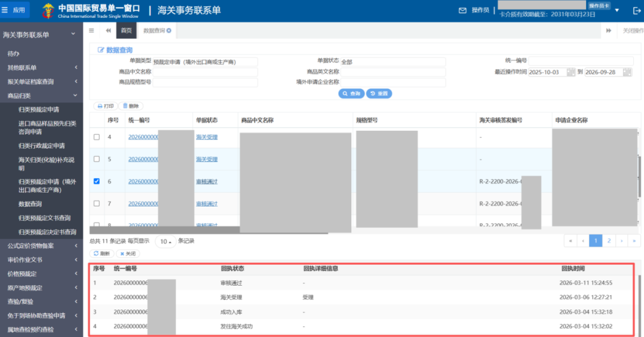
Task: Click the table horizontal scrollbar
Action: (x=209, y=231)
